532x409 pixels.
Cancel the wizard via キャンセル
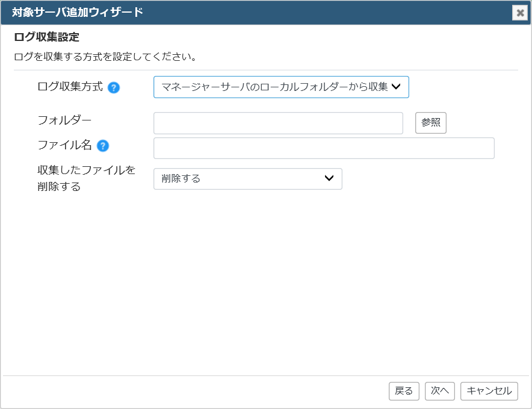point(489,391)
